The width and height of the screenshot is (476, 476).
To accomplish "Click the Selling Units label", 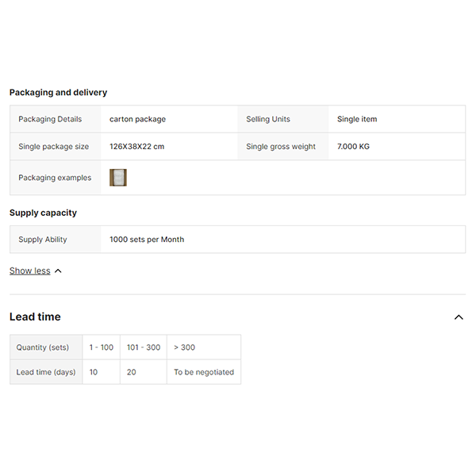I will pos(268,119).
